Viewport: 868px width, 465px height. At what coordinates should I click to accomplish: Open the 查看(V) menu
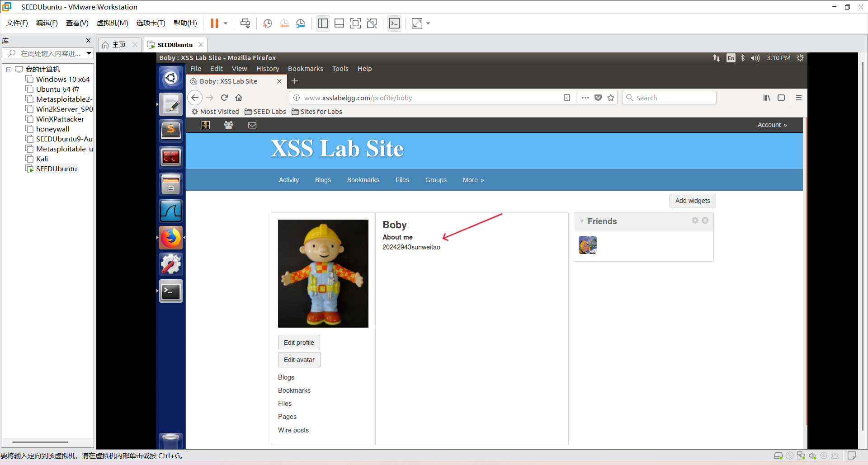pos(77,23)
